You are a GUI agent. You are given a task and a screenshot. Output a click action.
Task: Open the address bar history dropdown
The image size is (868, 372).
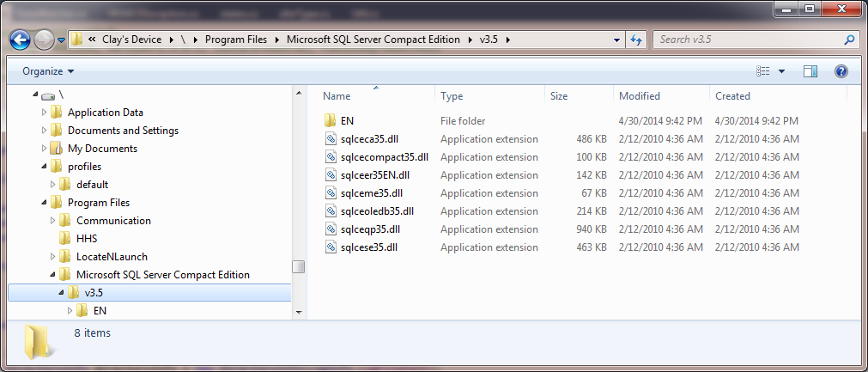point(617,40)
